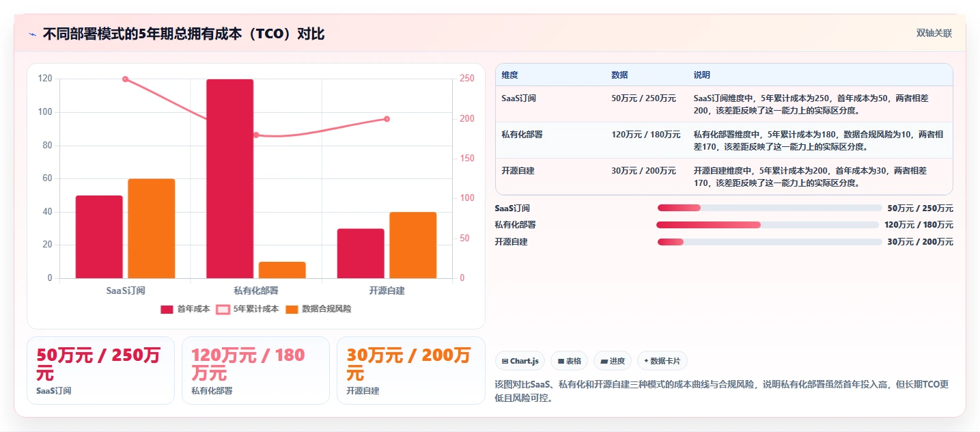Click the 30万元 / 200万元 progress value label
This screenshot has height=432, width=980.
pos(920,242)
